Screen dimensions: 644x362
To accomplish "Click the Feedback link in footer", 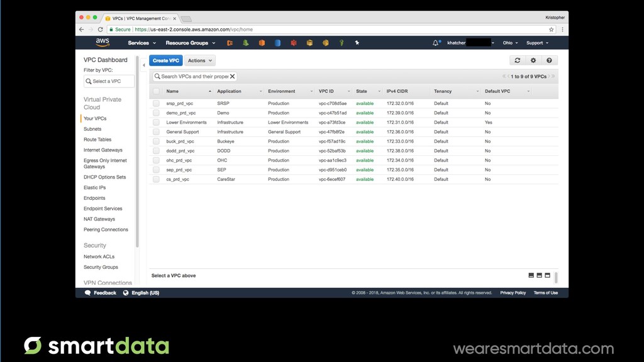I will click(x=101, y=293).
